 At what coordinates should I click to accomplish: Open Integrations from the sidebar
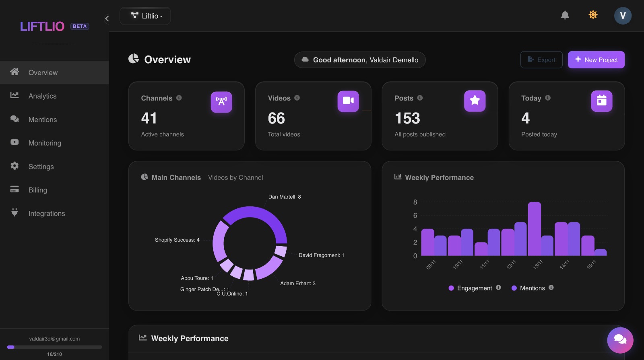(47, 214)
